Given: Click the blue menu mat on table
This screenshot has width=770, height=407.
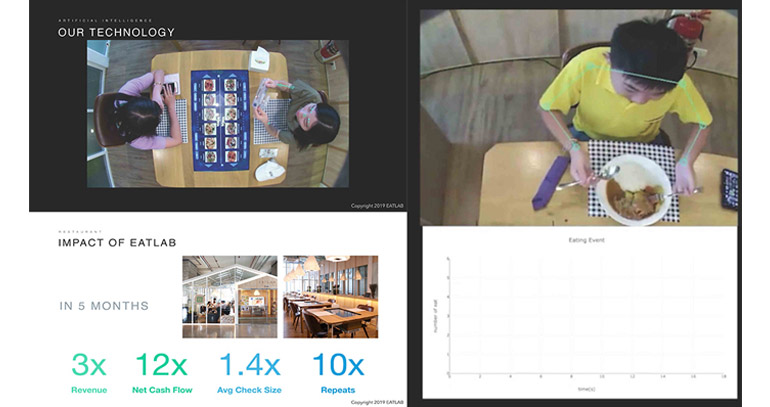Looking at the screenshot, I should tap(220, 121).
